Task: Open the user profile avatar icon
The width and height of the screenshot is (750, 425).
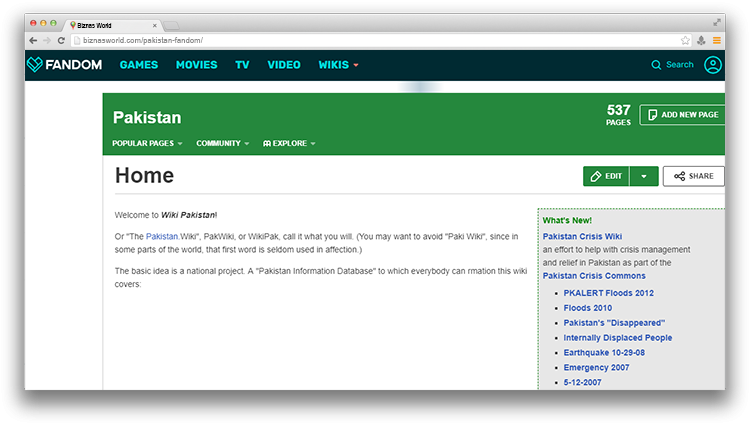Action: coord(712,65)
